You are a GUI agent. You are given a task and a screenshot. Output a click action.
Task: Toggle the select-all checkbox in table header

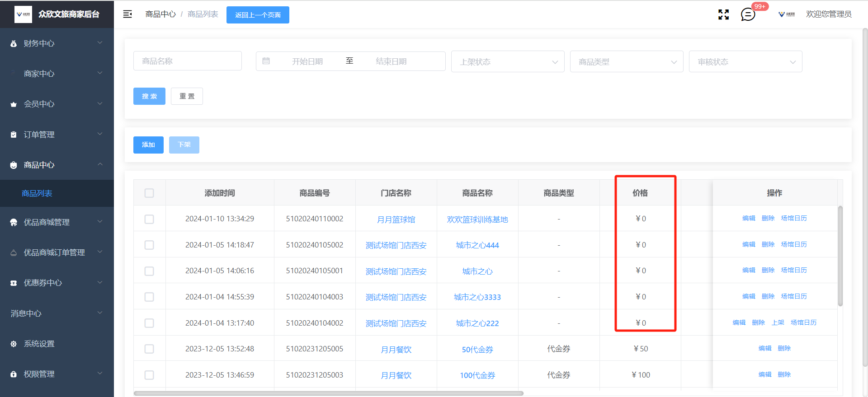click(149, 193)
